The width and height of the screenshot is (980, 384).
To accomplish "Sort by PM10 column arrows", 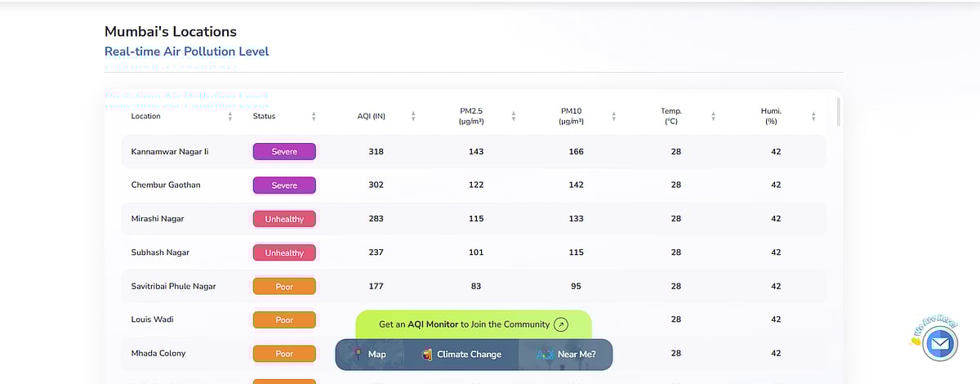I will tap(613, 116).
